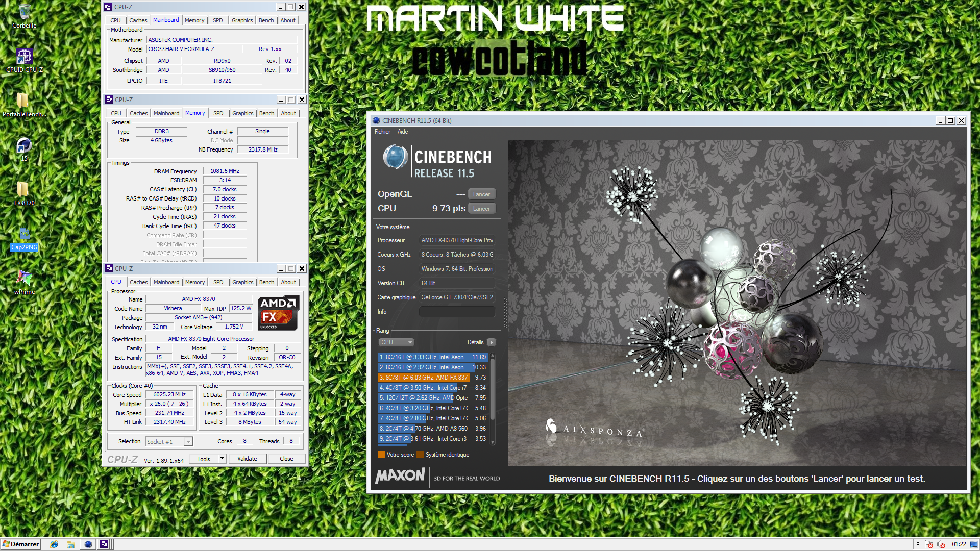Image resolution: width=980 pixels, height=551 pixels.
Task: Click the MAXON logo in Cinebench footer
Action: (x=400, y=475)
